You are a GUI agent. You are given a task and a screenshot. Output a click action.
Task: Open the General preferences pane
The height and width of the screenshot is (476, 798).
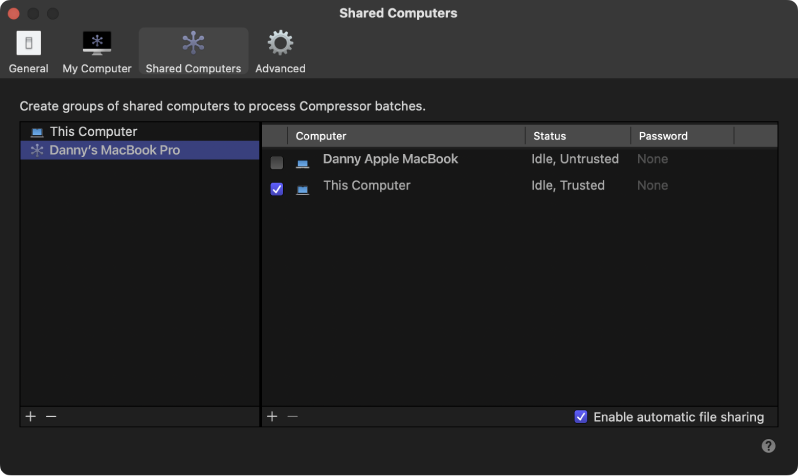(x=28, y=51)
